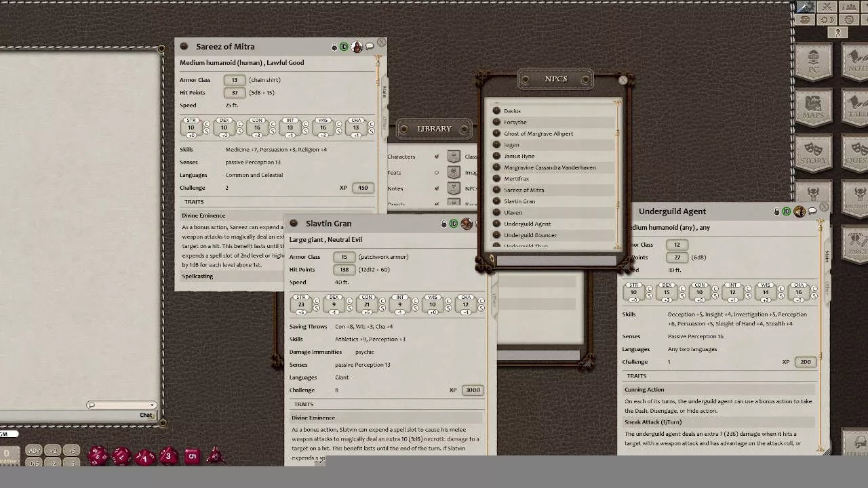Click Sareez of Mitra portrait token

point(357,47)
